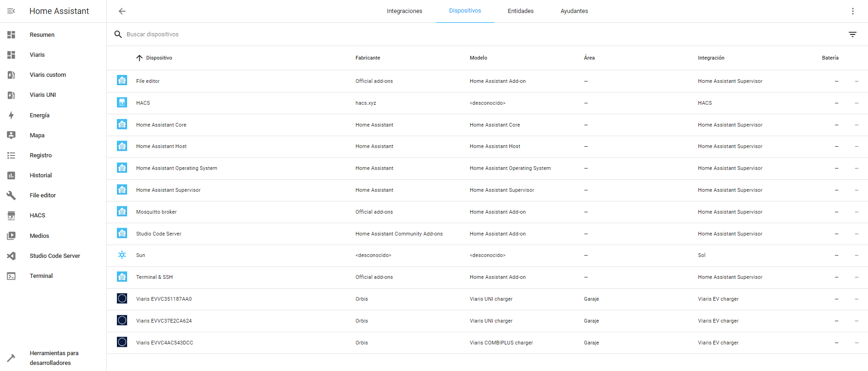Screen dimensions: 868x371
Task: Click the HACS device row icon
Action: click(x=122, y=102)
